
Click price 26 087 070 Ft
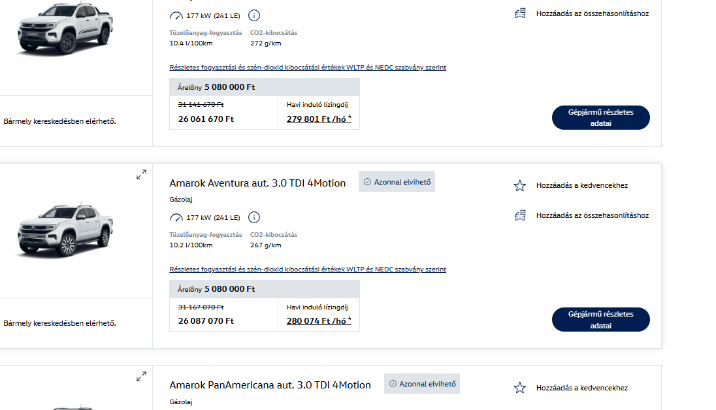coord(206,321)
